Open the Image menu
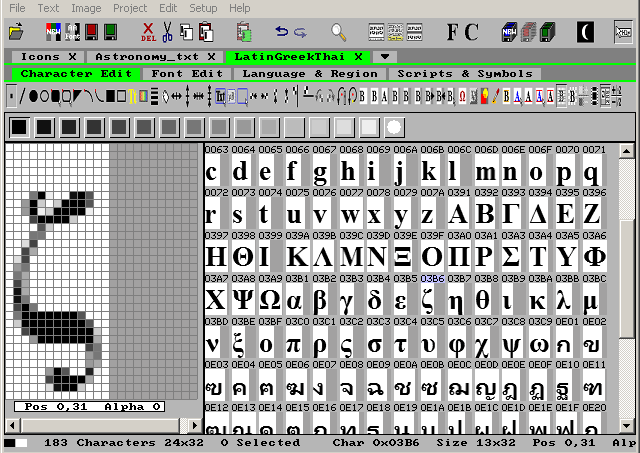This screenshot has width=640, height=453. coord(86,8)
